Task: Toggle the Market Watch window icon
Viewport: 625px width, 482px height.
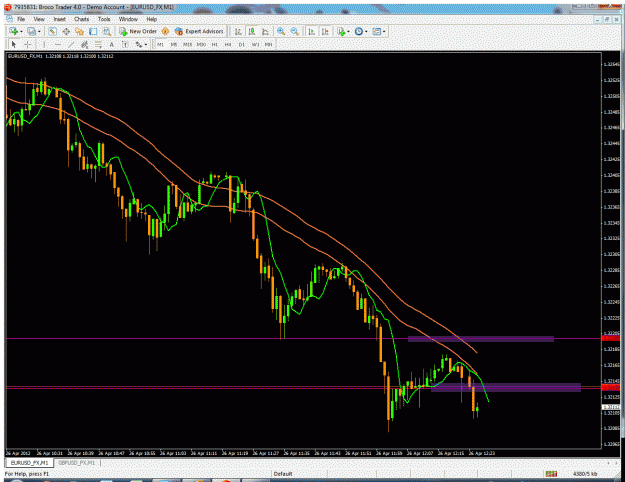Action: 52,31
